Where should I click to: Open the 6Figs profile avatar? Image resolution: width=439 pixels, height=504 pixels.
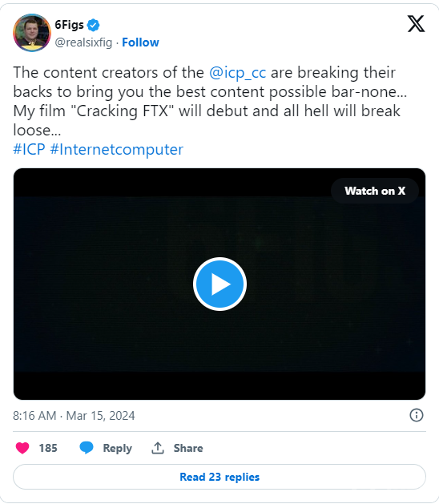coord(32,33)
